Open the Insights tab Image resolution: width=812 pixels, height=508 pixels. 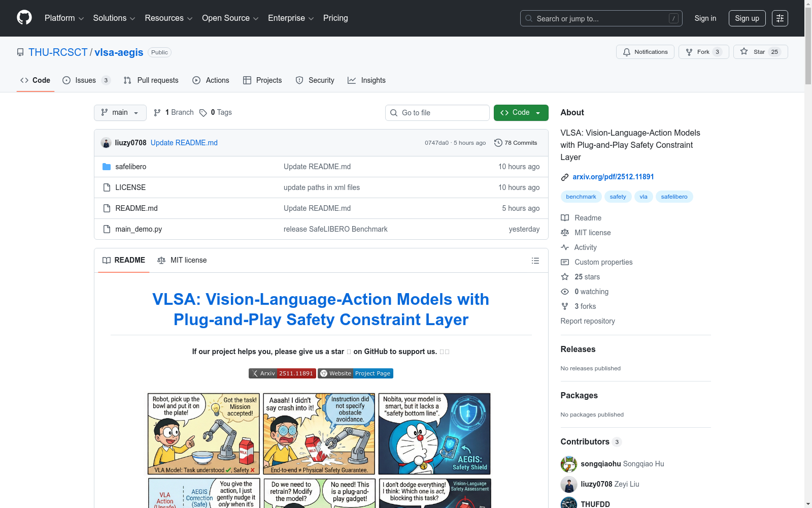click(x=366, y=80)
